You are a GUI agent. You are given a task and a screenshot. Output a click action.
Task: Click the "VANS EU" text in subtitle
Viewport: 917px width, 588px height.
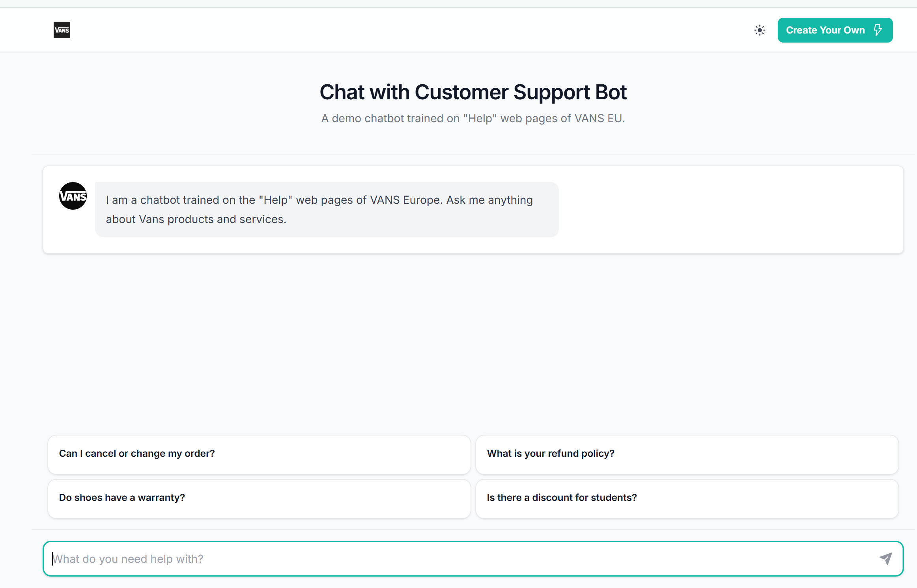(x=598, y=119)
